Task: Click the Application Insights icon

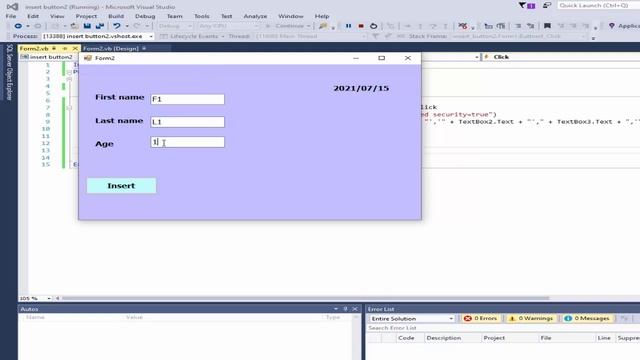Action: pyautogui.click(x=611, y=26)
